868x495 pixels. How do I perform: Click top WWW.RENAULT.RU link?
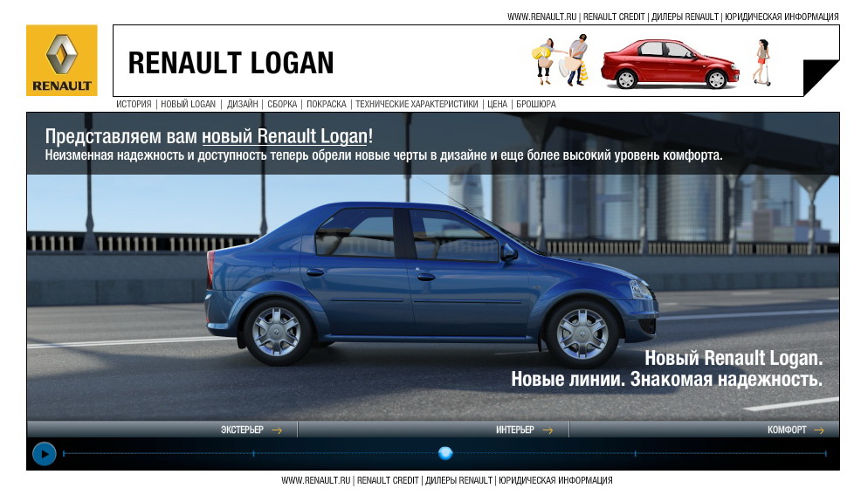pos(542,17)
